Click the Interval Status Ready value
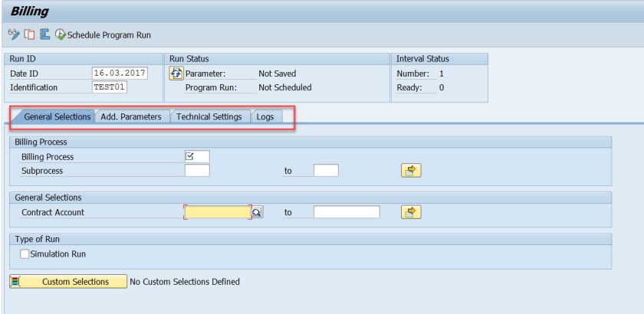This screenshot has height=314, width=644. (442, 87)
